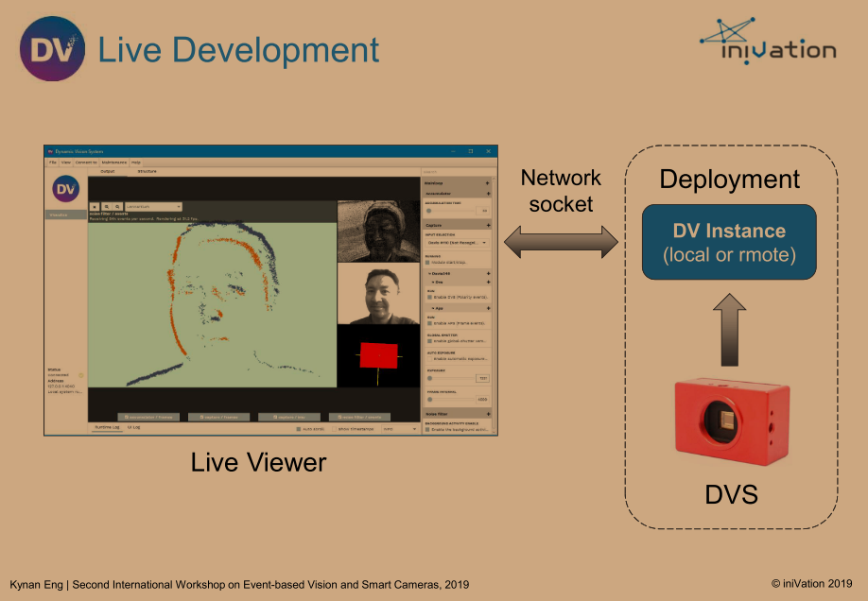Toggle background activity enable checkbox
868x601 pixels.
point(427,429)
